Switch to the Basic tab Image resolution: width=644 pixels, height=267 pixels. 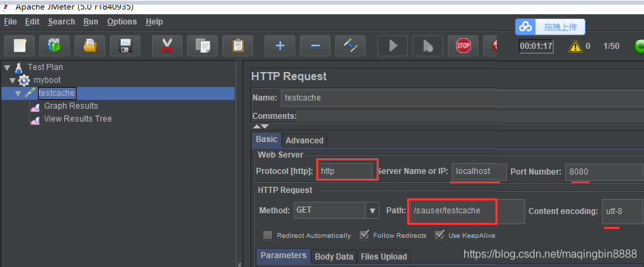(267, 139)
